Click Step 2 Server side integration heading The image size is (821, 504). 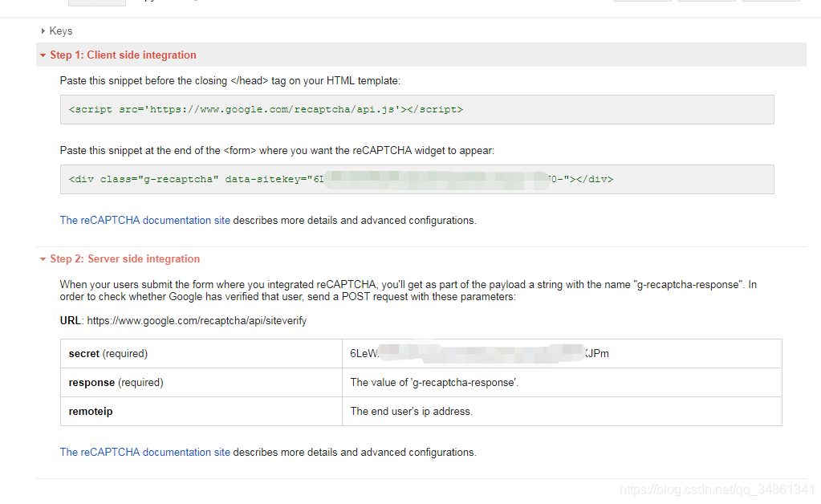click(125, 259)
